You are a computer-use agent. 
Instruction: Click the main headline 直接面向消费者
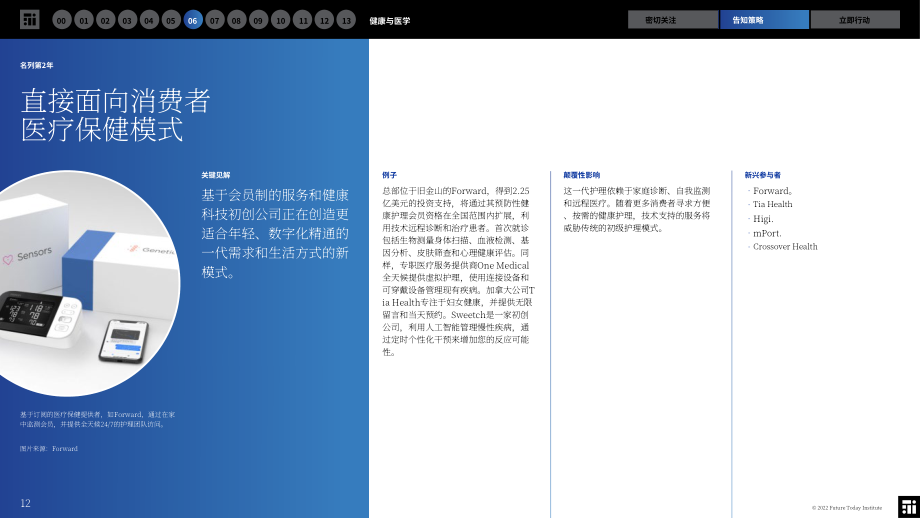coord(116,100)
